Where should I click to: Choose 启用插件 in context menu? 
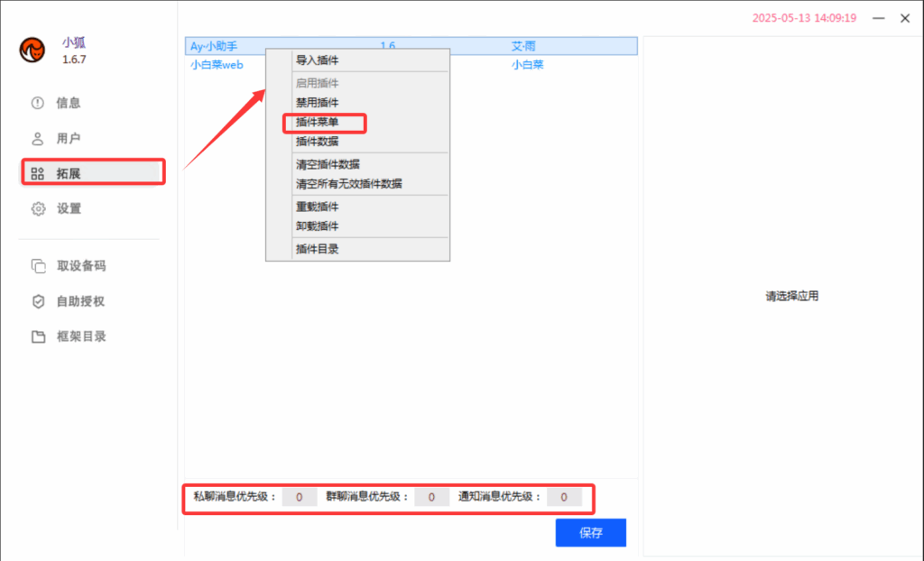(317, 83)
